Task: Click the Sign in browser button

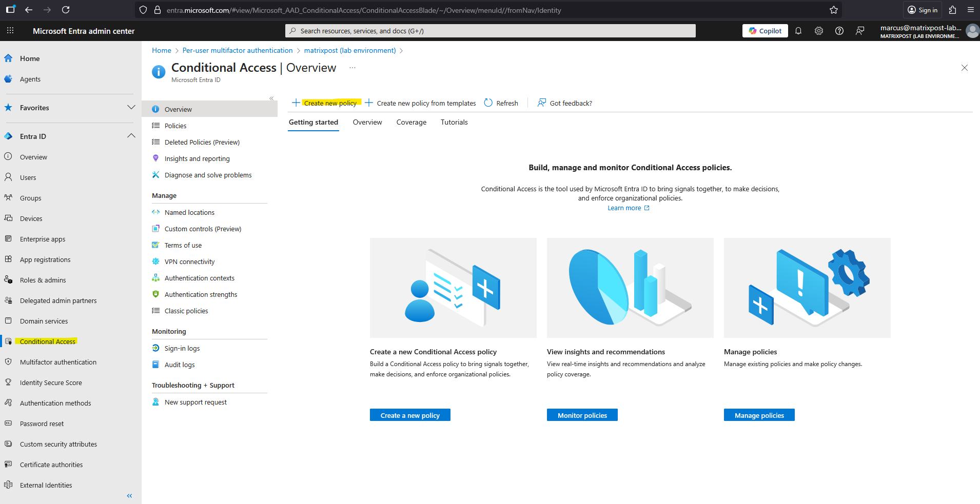Action: point(923,10)
